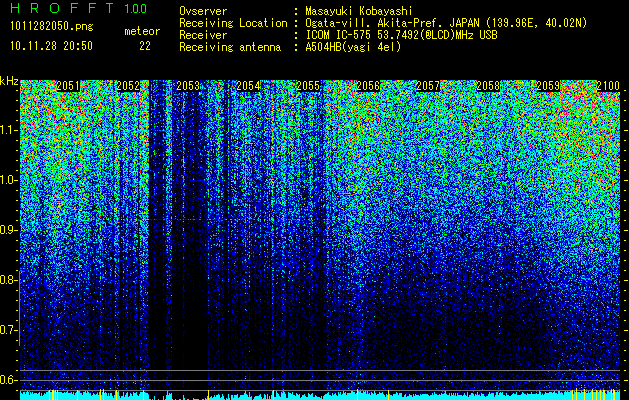This screenshot has height=400, width=629.
Task: Select the 2059 time marker label
Action: coord(548,86)
